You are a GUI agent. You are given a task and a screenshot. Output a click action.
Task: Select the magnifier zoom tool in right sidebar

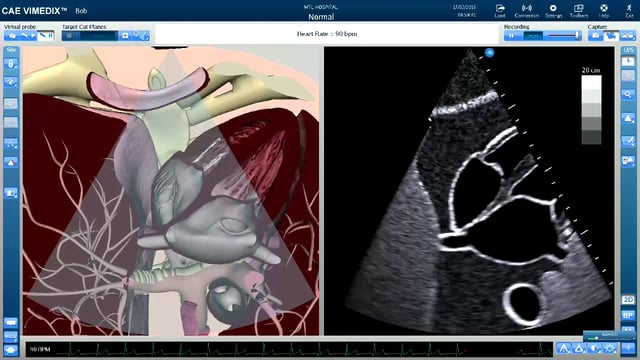(628, 95)
